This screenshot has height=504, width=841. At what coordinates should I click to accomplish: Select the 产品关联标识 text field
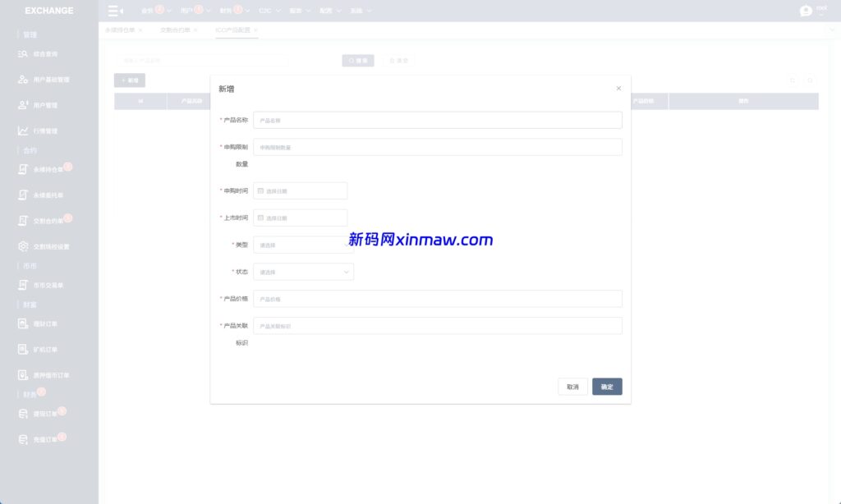(x=437, y=326)
